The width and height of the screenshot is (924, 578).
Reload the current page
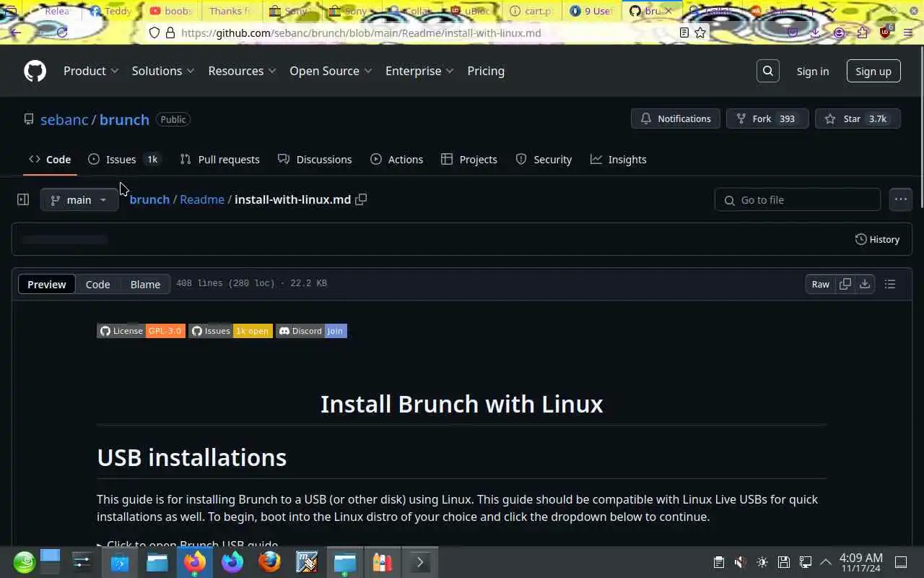point(62,33)
